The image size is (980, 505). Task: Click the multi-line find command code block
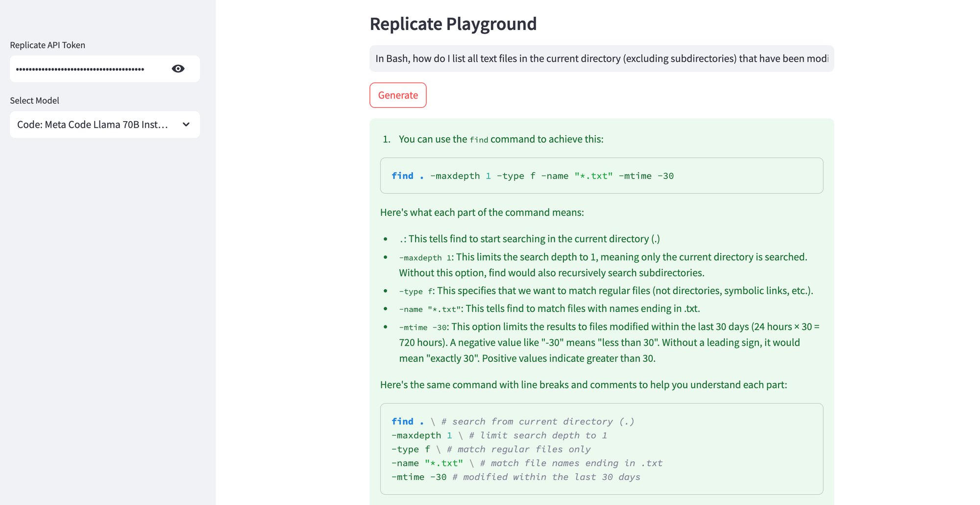(x=602, y=449)
